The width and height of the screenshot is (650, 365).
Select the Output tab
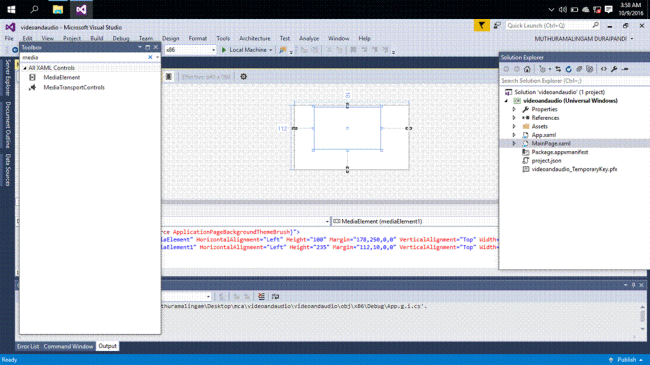(107, 346)
